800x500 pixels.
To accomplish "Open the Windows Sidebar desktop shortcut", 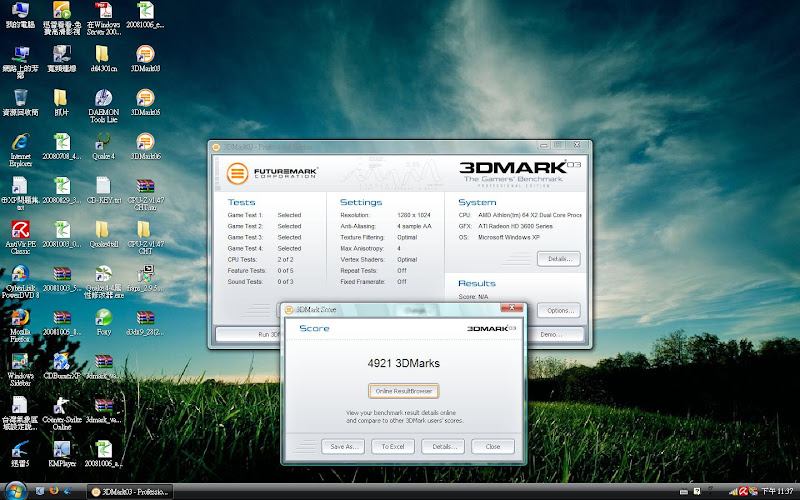I will [19, 362].
